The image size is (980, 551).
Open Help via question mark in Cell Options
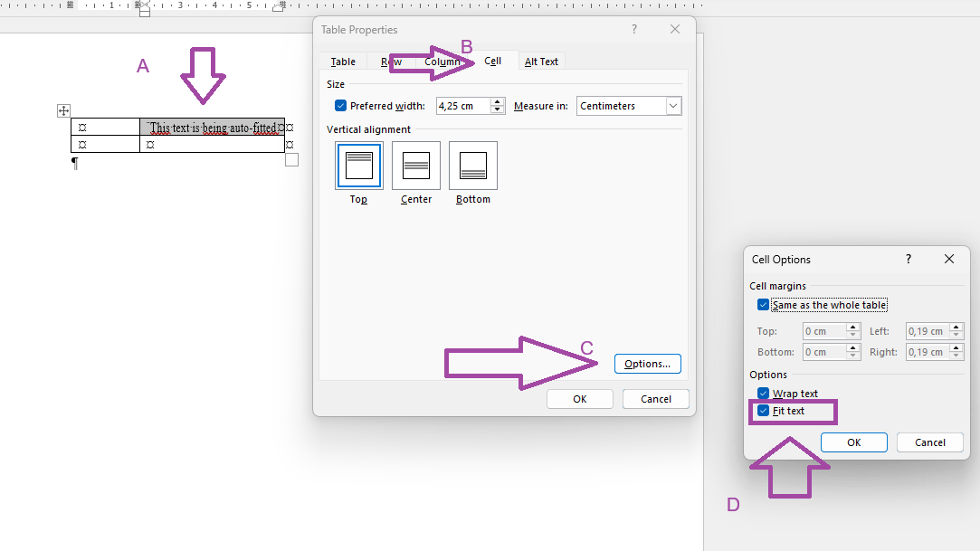tap(908, 259)
